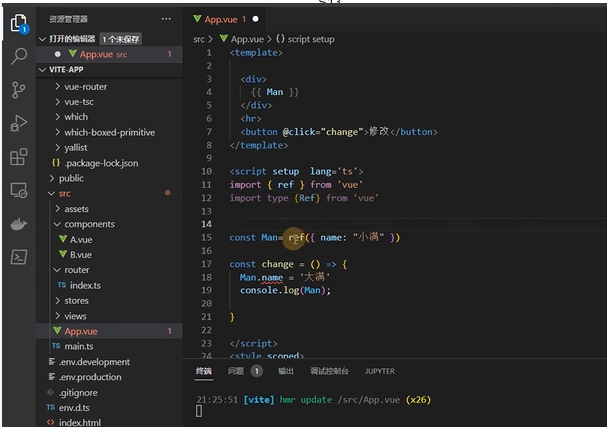This screenshot has width=607, height=427.
Task: Collapse the VITE-APP project section
Action: pos(42,70)
